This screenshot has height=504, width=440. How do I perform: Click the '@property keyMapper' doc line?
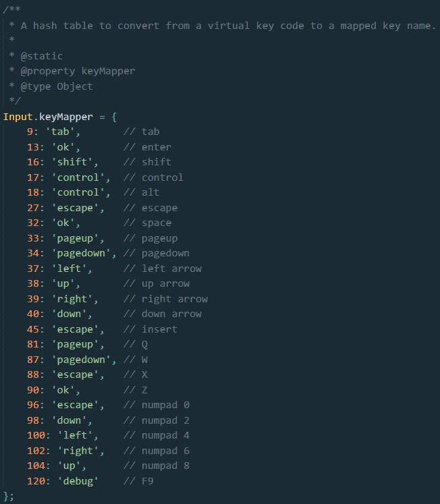click(78, 71)
